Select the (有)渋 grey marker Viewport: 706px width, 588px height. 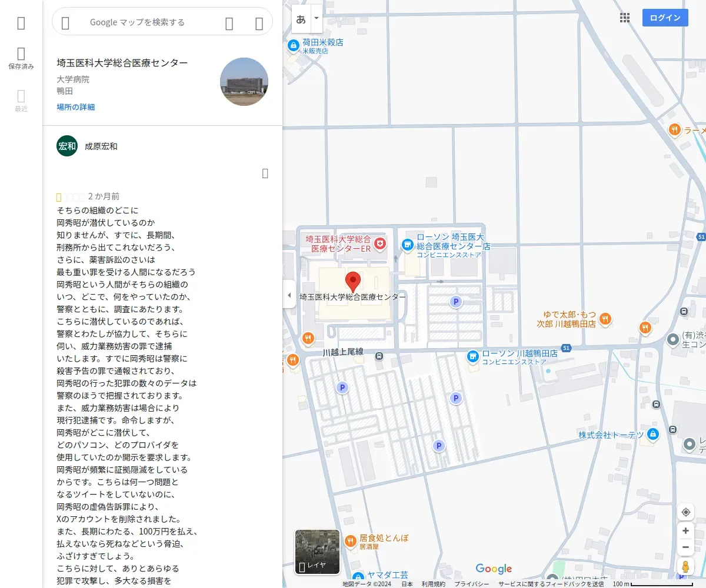[674, 339]
